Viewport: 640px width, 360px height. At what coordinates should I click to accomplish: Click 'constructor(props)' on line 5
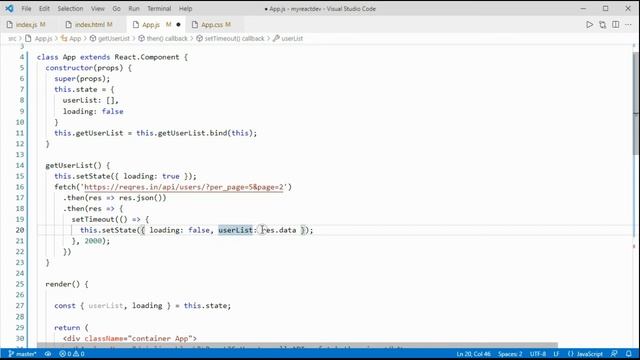click(84, 68)
